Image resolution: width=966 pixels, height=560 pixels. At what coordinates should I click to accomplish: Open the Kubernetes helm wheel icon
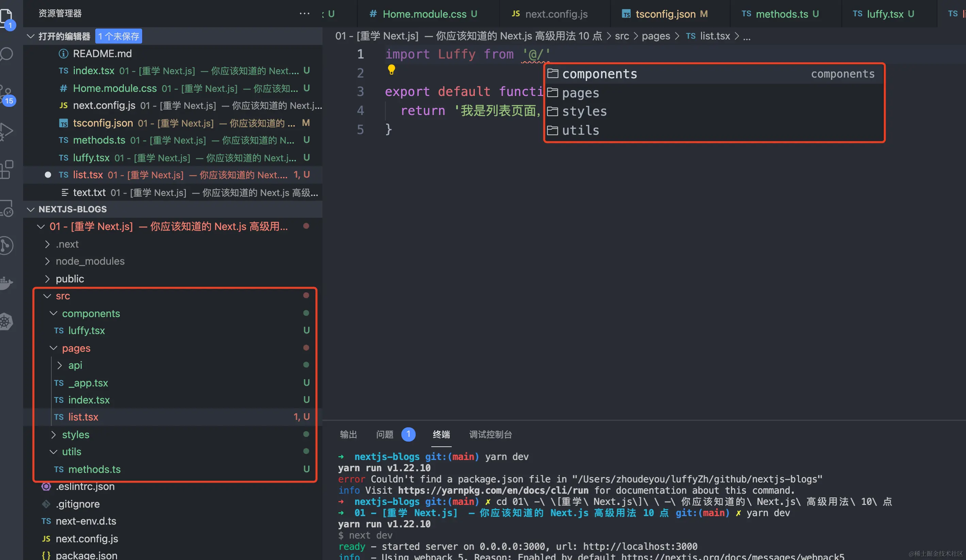pyautogui.click(x=6, y=321)
